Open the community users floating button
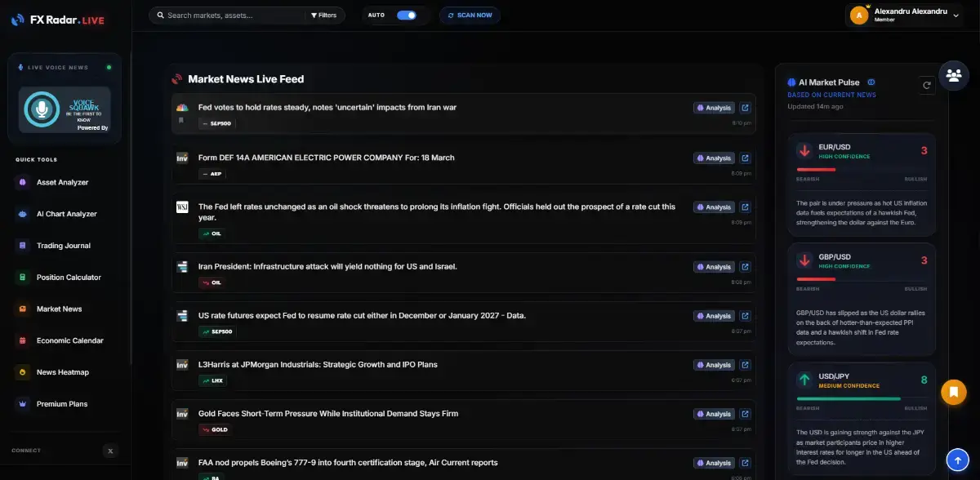This screenshot has height=480, width=980. pyautogui.click(x=954, y=75)
